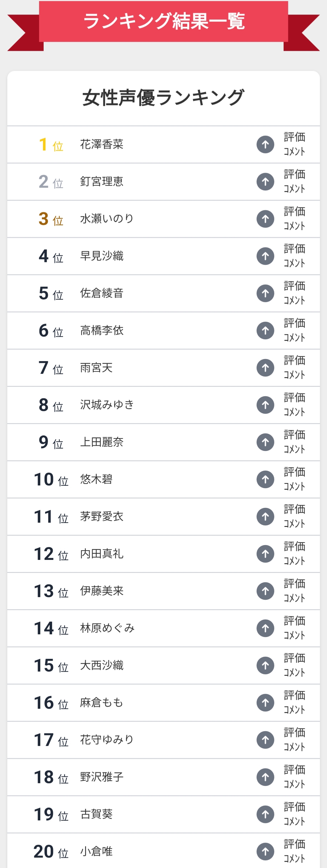Click the 古賀葵 name at rank 19
Viewport: 327px width, 868px height.
click(x=96, y=814)
